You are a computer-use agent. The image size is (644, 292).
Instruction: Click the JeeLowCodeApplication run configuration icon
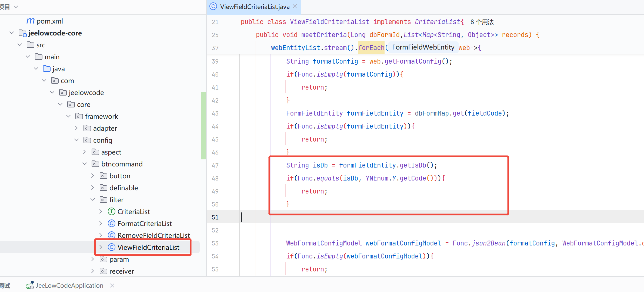coord(30,286)
